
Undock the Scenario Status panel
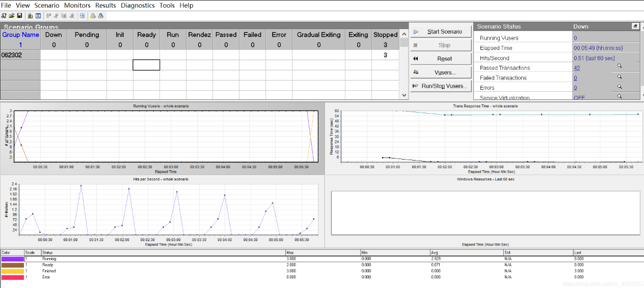coord(635,26)
